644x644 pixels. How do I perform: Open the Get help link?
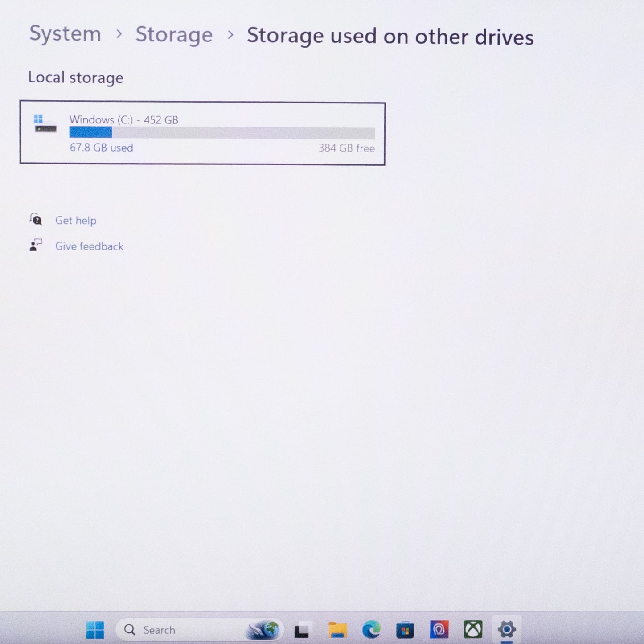tap(76, 221)
